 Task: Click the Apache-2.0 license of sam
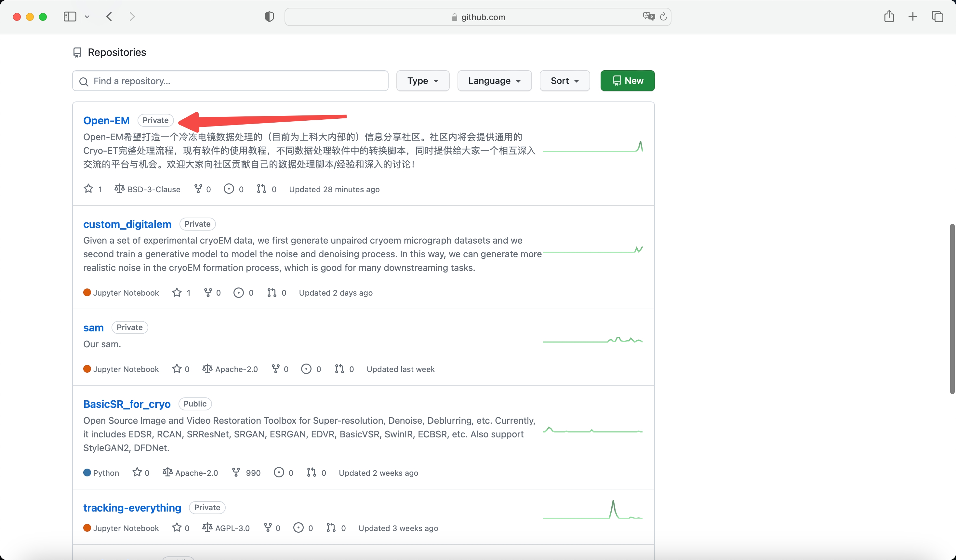[230, 369]
